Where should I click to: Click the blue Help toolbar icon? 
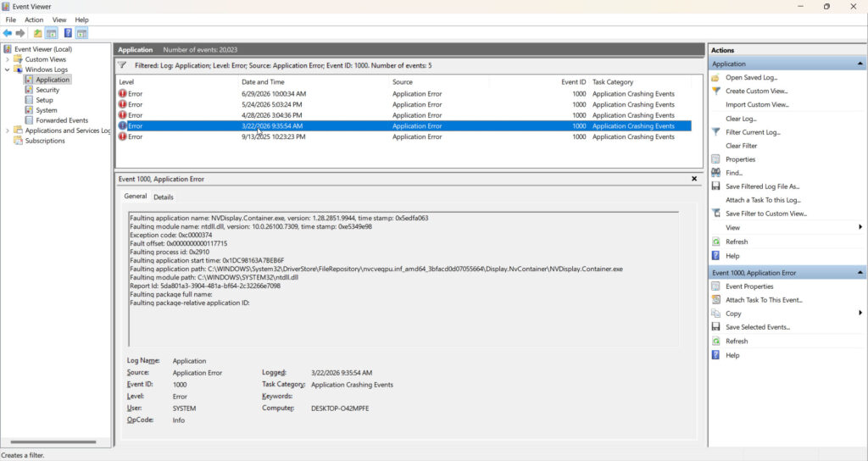coord(68,33)
